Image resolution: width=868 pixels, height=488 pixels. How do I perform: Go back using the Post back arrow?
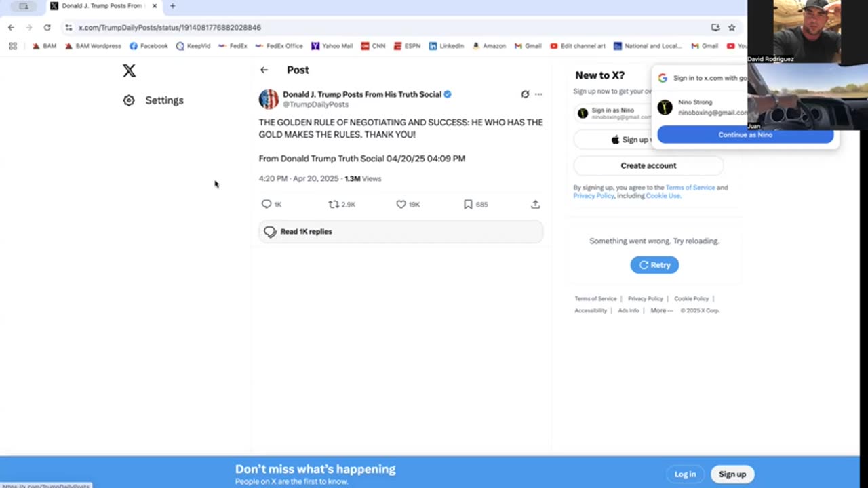click(x=264, y=70)
